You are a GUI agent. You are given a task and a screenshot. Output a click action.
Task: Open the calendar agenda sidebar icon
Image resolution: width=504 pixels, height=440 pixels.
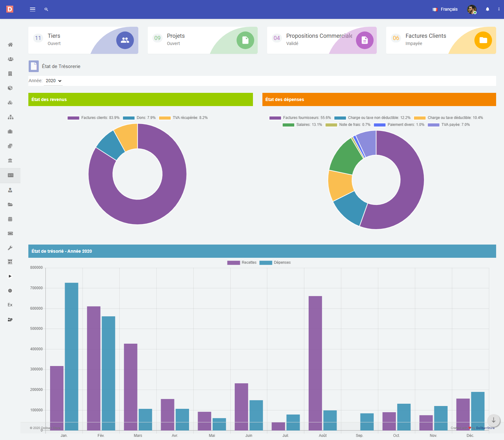10,219
